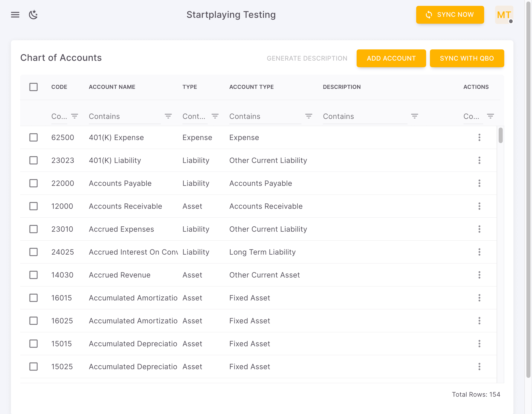Open filter options for the Code column
This screenshot has width=532, height=414.
click(75, 116)
